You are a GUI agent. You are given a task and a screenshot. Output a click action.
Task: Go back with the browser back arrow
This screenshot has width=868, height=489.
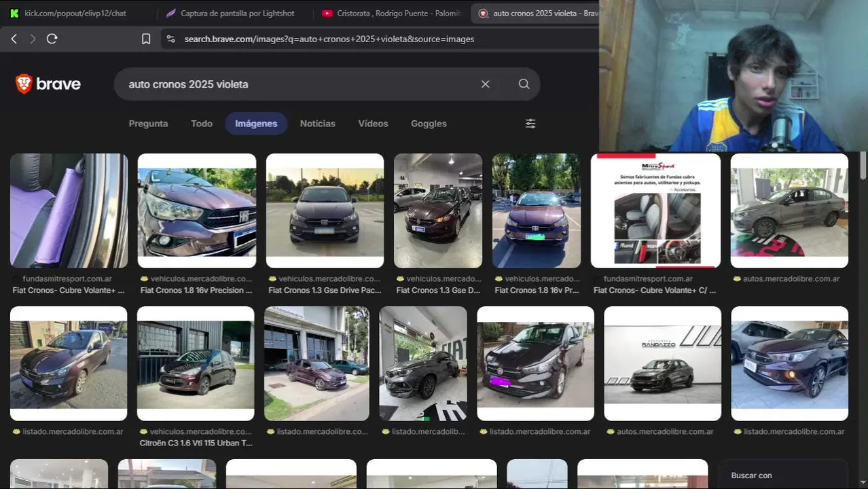[x=14, y=39]
